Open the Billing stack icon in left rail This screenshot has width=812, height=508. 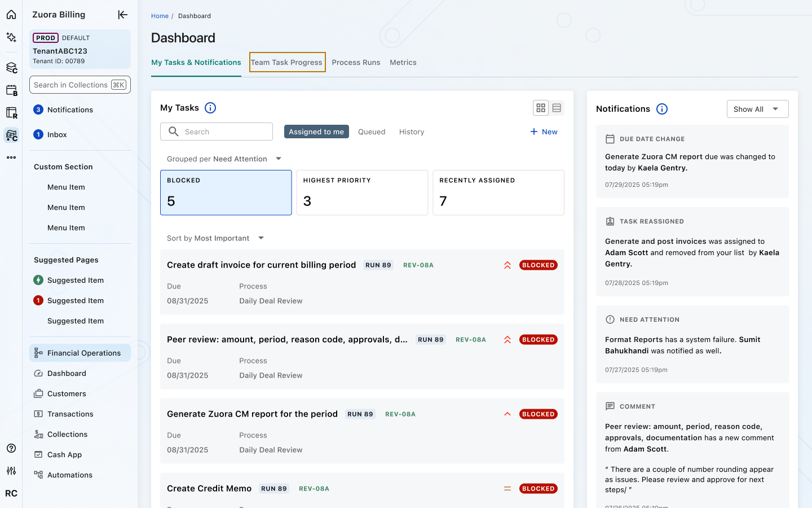(11, 68)
